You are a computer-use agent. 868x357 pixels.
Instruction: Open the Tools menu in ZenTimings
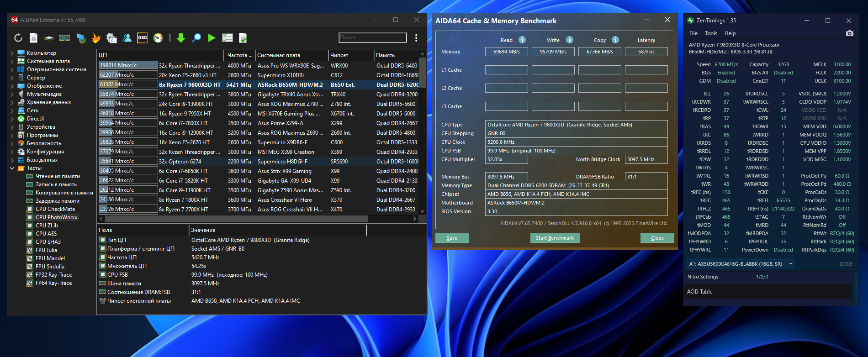pyautogui.click(x=711, y=33)
